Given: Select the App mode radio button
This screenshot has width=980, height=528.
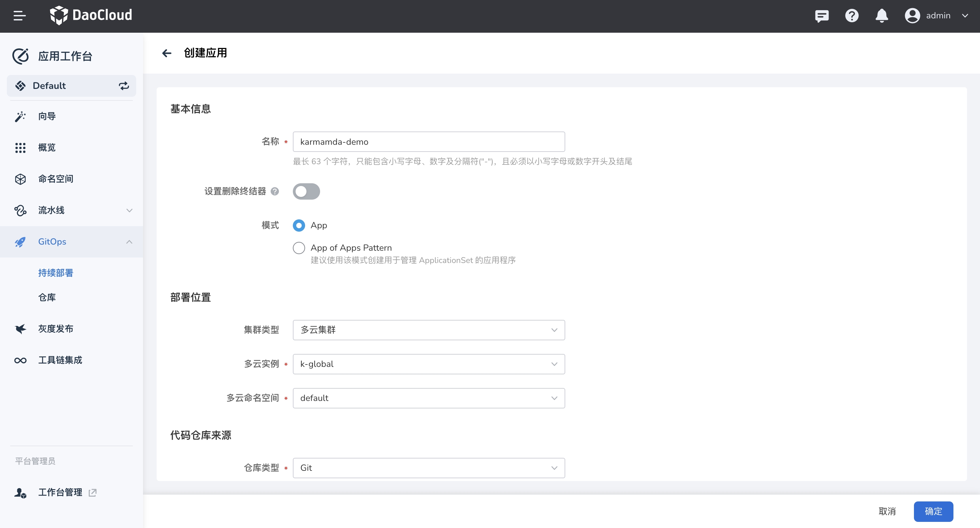Looking at the screenshot, I should pyautogui.click(x=299, y=226).
